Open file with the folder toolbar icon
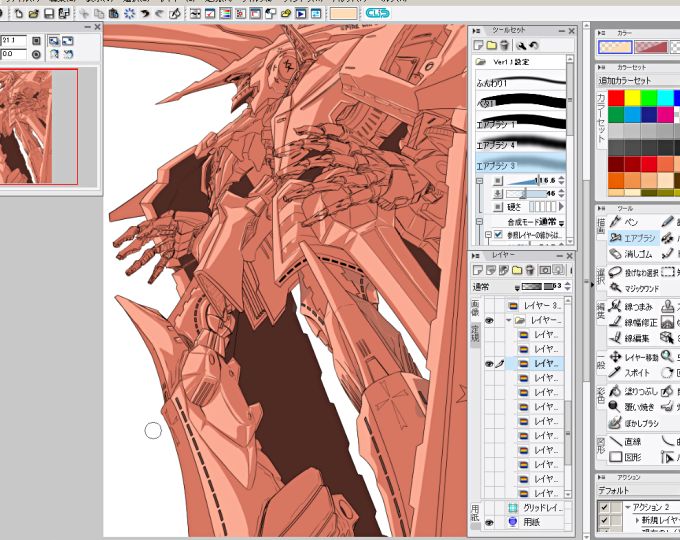 pyautogui.click(x=33, y=13)
